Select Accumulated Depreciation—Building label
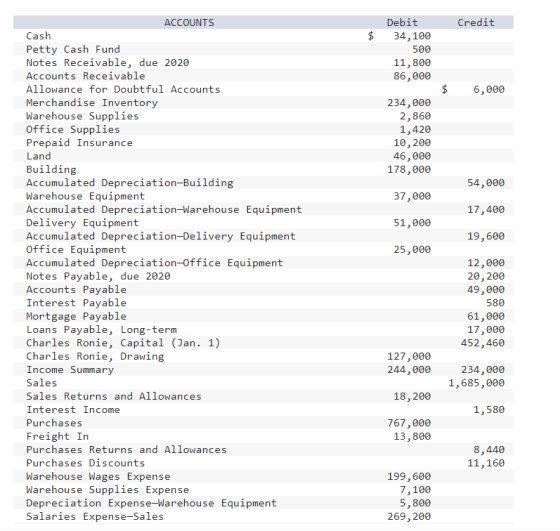This screenshot has width=560, height=531. pyautogui.click(x=130, y=183)
